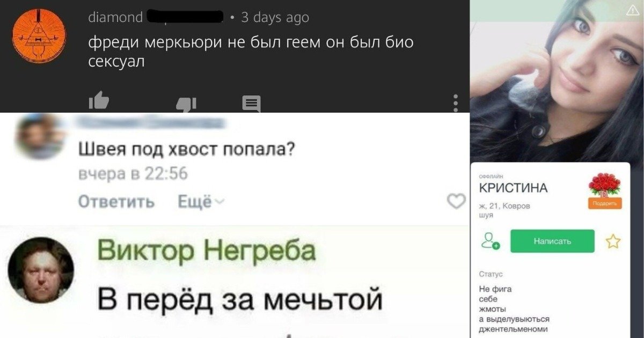Viewport: 644px width, 338px height.
Task: Open replies via speech bubble icon
Action: [x=251, y=104]
